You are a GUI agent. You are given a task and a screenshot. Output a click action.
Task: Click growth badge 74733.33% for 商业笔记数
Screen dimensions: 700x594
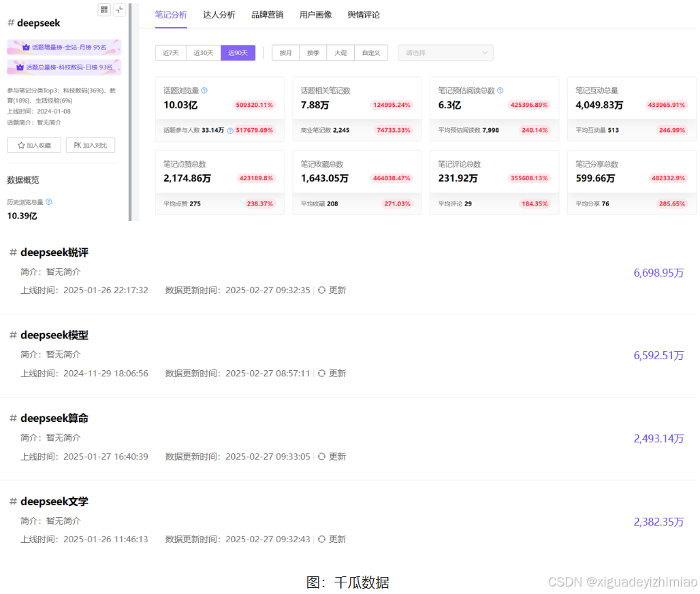coord(394,130)
